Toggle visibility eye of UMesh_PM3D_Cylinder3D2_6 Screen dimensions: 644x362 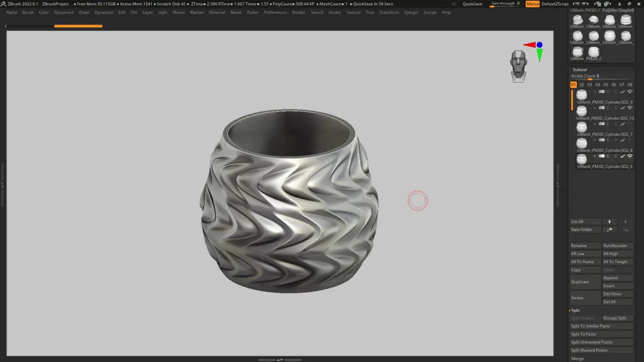point(630,156)
